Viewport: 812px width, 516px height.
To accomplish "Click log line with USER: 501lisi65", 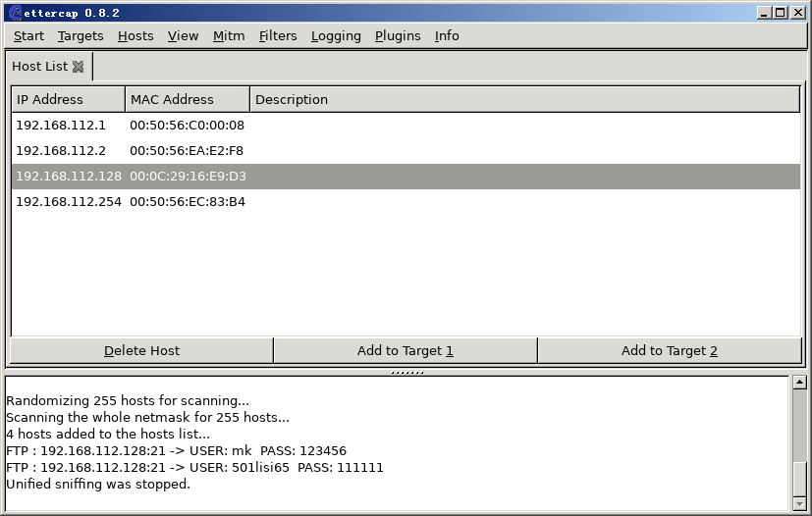I will pyautogui.click(x=194, y=467).
